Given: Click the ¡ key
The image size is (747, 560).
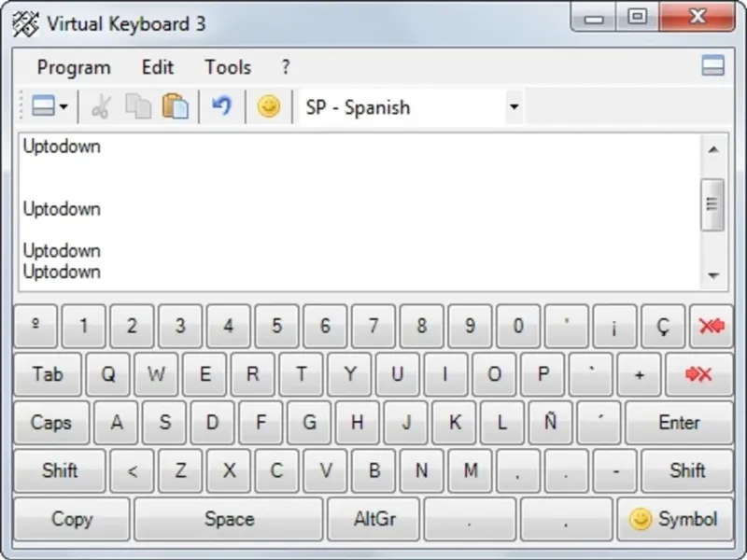Looking at the screenshot, I should pos(614,326).
